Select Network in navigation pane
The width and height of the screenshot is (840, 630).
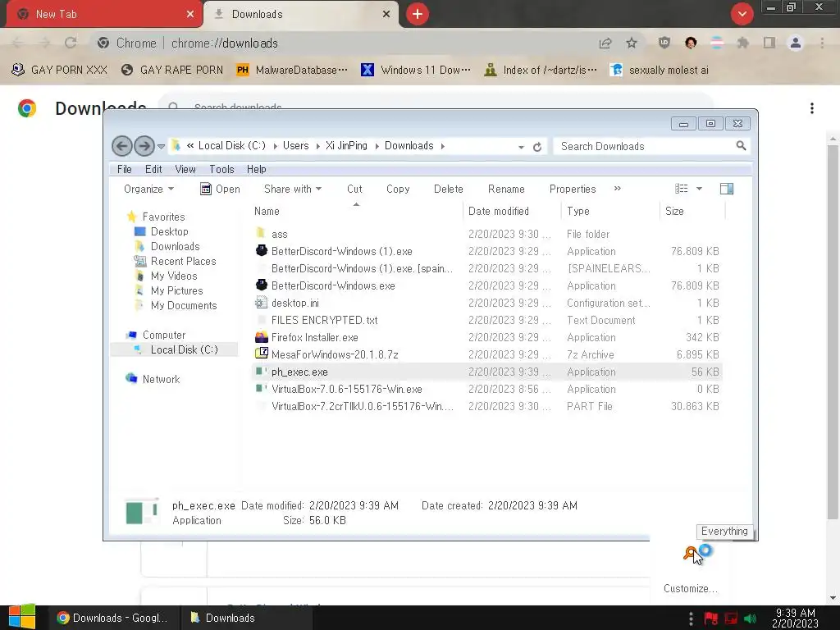pos(161,379)
